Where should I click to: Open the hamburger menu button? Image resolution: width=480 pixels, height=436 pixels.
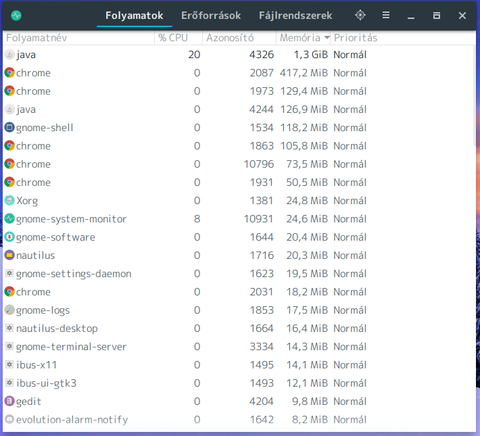tap(386, 15)
